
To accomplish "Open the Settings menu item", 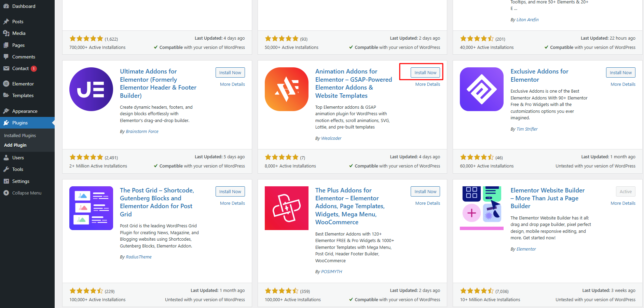I will click(27, 181).
